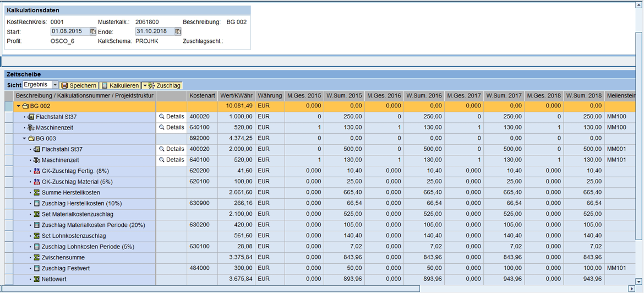Click the Musterkalk. value 2061800
Image resolution: width=644 pixels, height=293 pixels.
[x=147, y=22]
